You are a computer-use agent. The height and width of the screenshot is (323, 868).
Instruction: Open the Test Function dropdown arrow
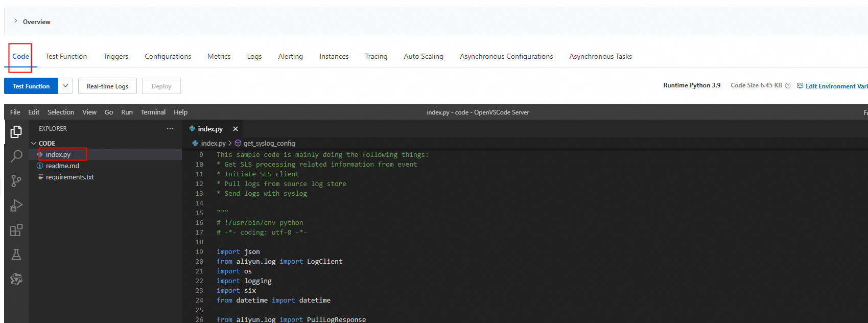[x=65, y=86]
